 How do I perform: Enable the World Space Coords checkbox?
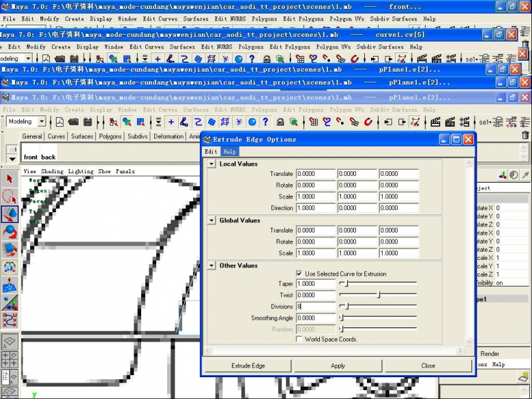(x=299, y=339)
